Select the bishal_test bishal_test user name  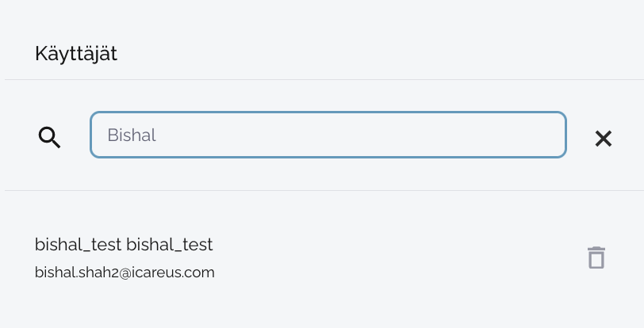(x=124, y=245)
